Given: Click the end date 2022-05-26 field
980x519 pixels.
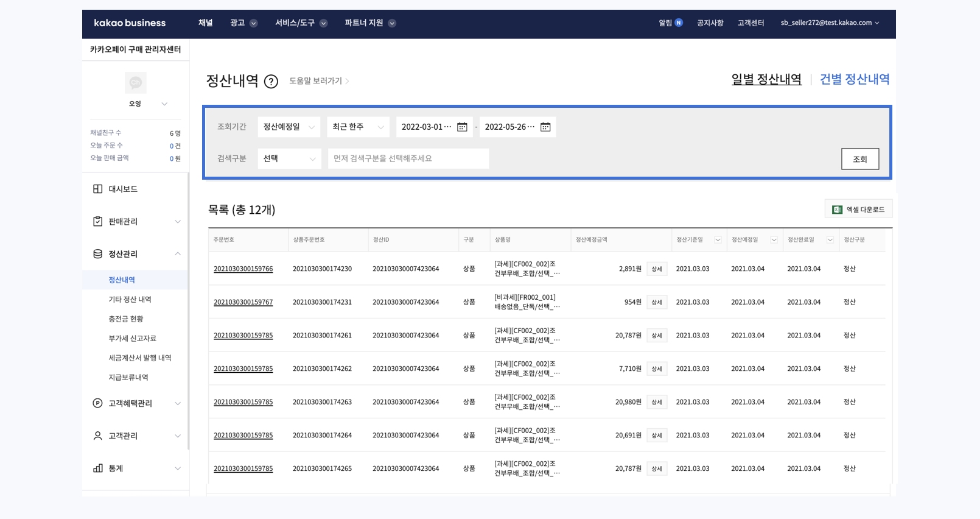Looking at the screenshot, I should click(x=517, y=127).
